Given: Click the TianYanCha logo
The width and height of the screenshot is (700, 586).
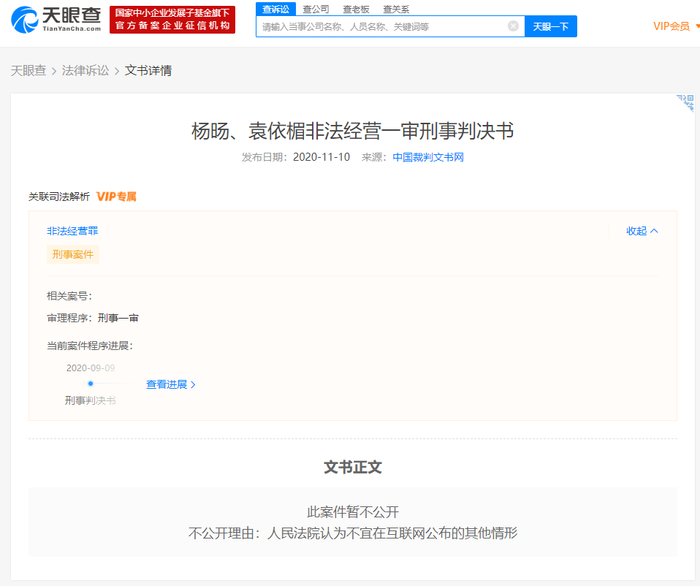Looking at the screenshot, I should (x=55, y=20).
